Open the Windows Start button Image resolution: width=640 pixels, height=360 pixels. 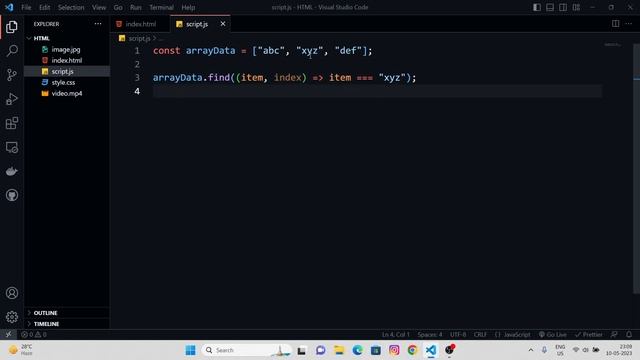point(190,350)
